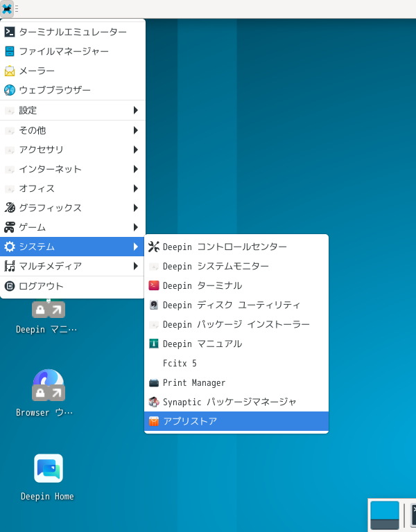Launch ウェブブラウザー entry

pyautogui.click(x=73, y=90)
